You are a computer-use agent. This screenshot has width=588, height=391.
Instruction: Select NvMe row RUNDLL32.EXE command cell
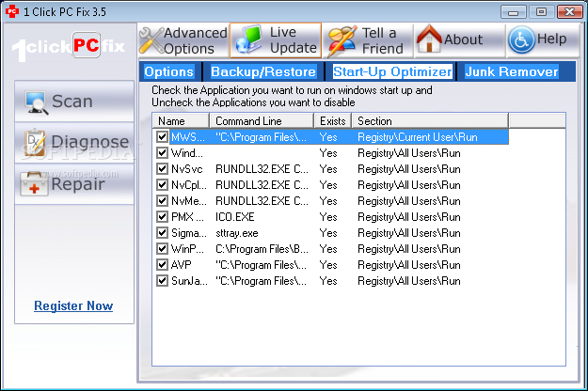262,201
